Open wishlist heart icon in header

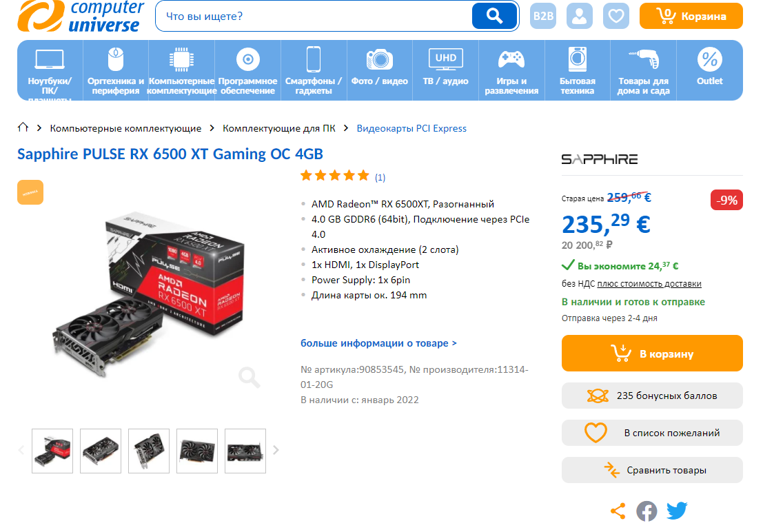point(616,16)
